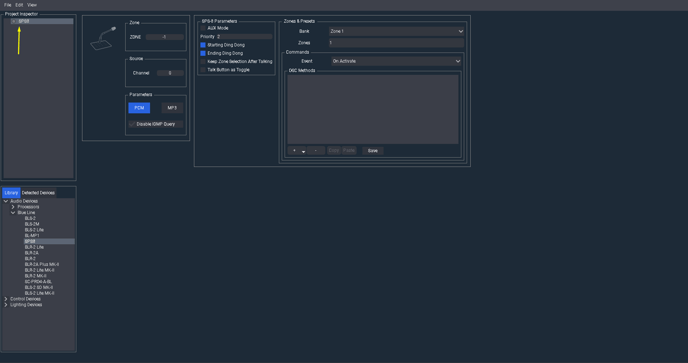Select BLR-2 MK-II in the library
The image size is (688, 363).
[36, 276]
